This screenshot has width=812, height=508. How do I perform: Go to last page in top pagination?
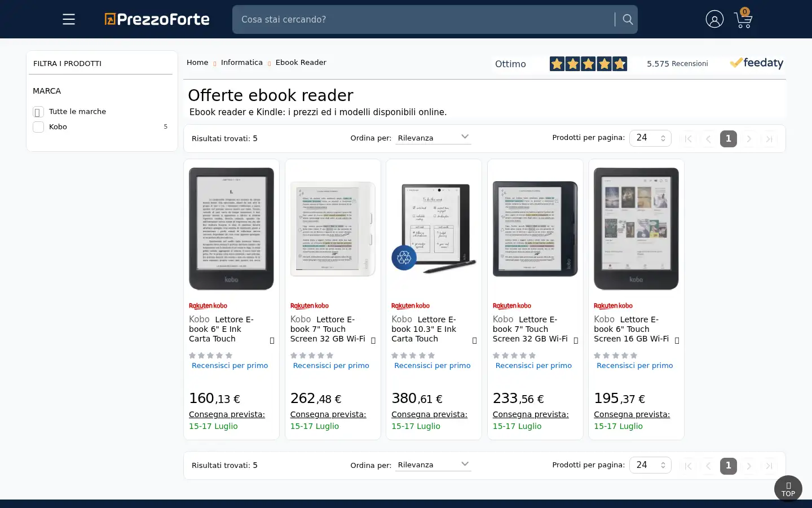(769, 139)
